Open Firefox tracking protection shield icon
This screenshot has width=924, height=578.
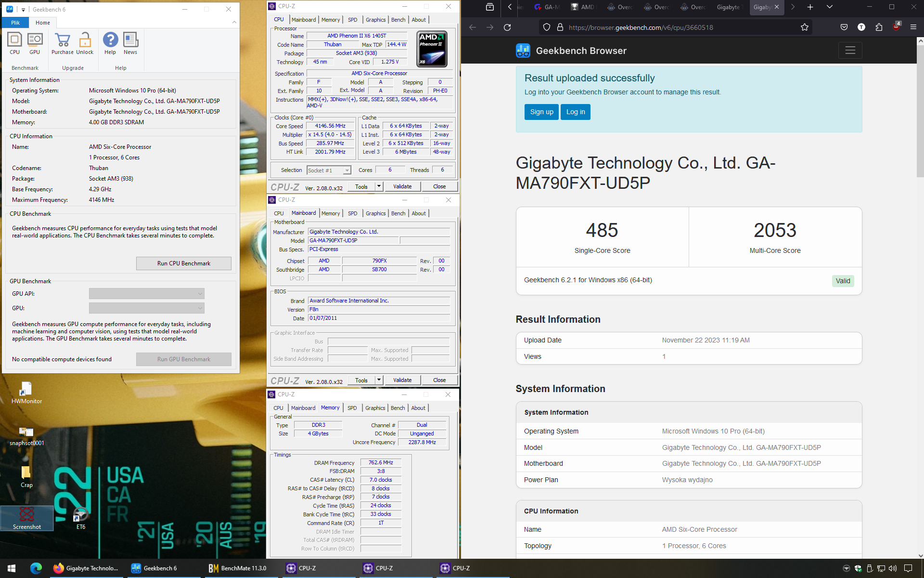[x=547, y=27]
